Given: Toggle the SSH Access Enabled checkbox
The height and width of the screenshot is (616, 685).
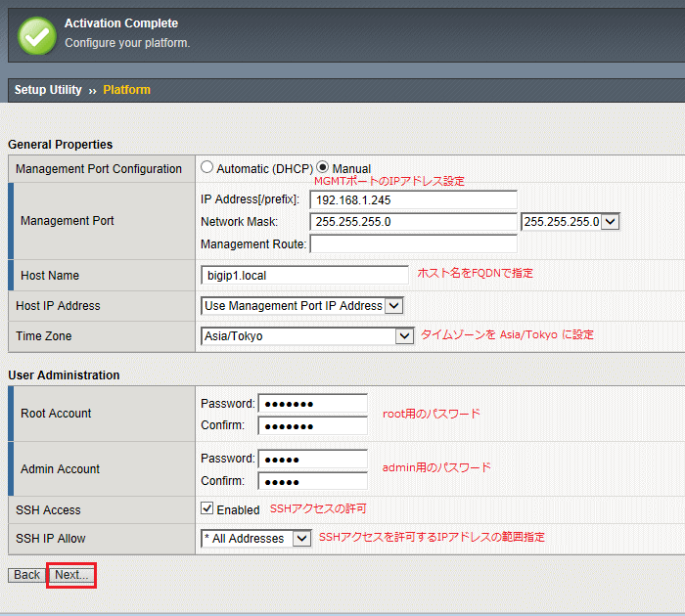Looking at the screenshot, I should tap(207, 508).
